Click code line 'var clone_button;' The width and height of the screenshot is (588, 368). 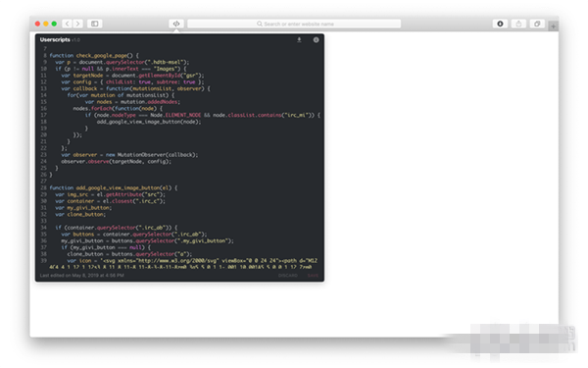click(x=80, y=214)
